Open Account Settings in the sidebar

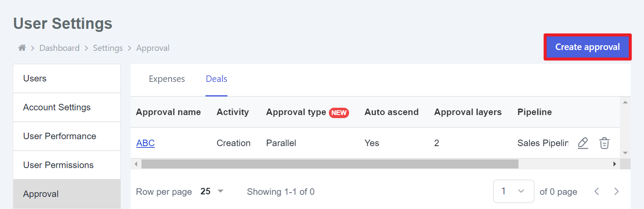[67, 107]
